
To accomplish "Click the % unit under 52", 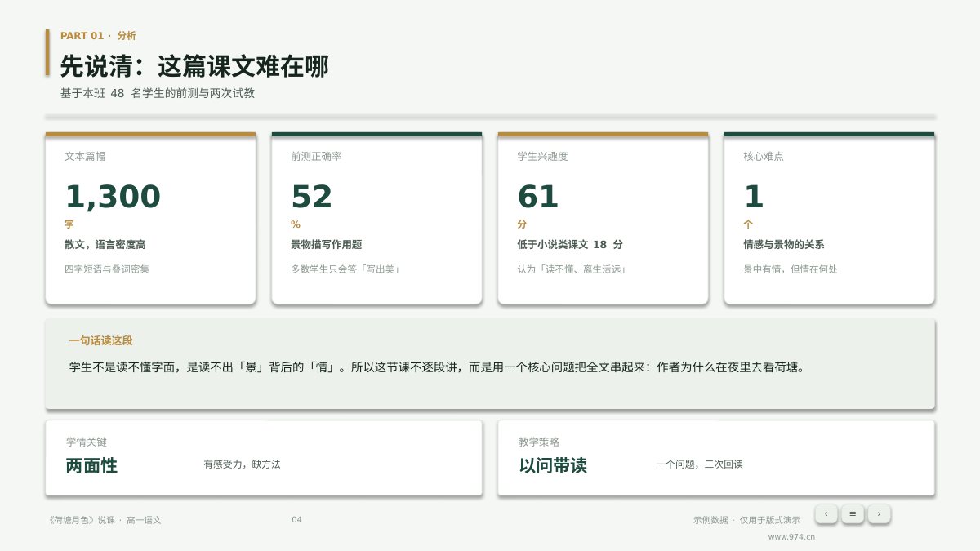I will tap(296, 224).
